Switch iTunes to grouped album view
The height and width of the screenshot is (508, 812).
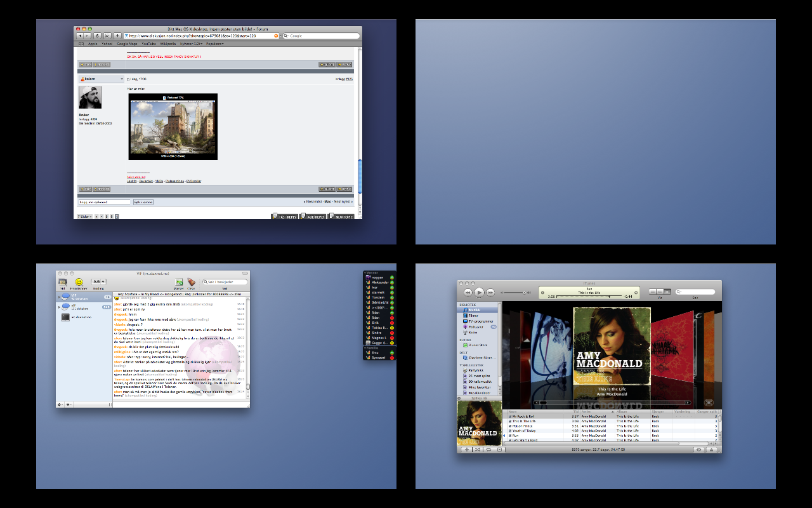tap(660, 291)
